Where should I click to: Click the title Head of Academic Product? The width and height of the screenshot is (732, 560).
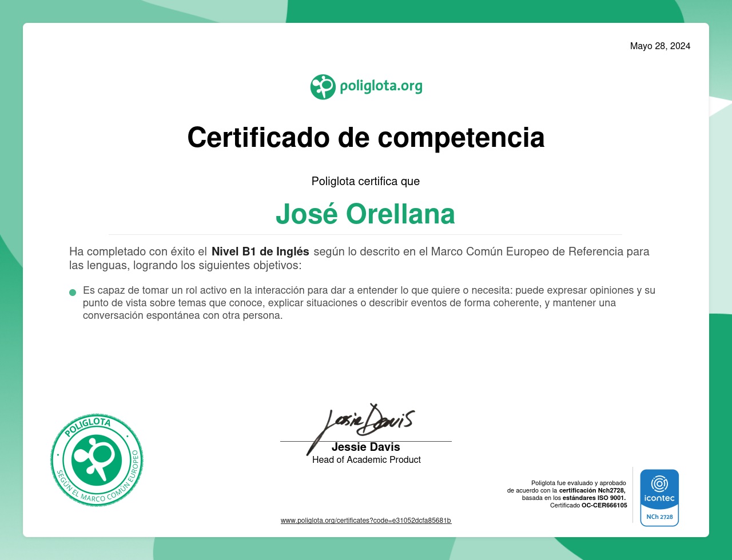click(367, 459)
